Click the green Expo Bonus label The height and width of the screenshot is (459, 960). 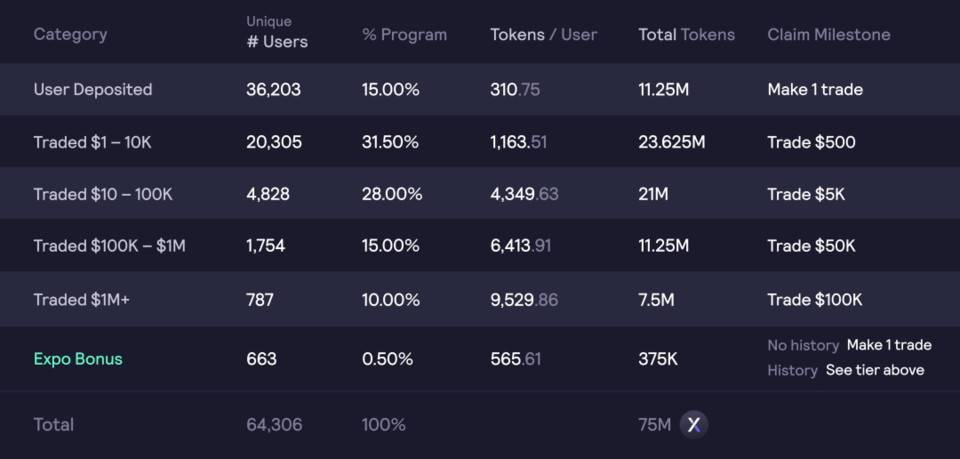[78, 359]
